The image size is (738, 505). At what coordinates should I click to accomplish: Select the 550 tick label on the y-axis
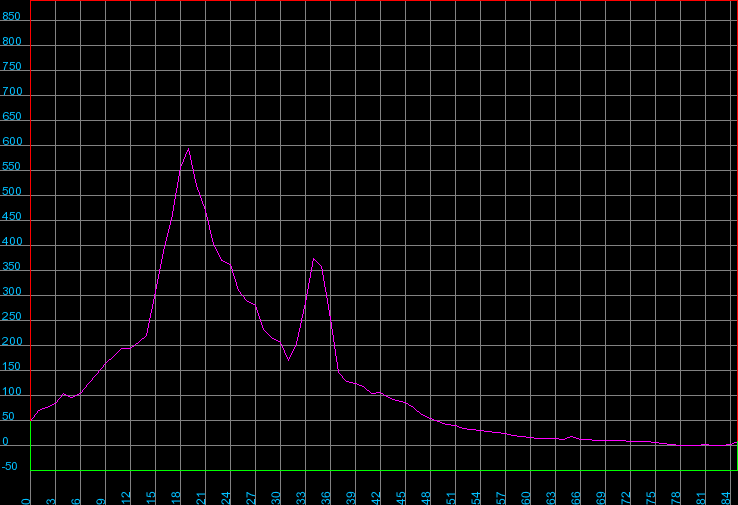[11, 166]
